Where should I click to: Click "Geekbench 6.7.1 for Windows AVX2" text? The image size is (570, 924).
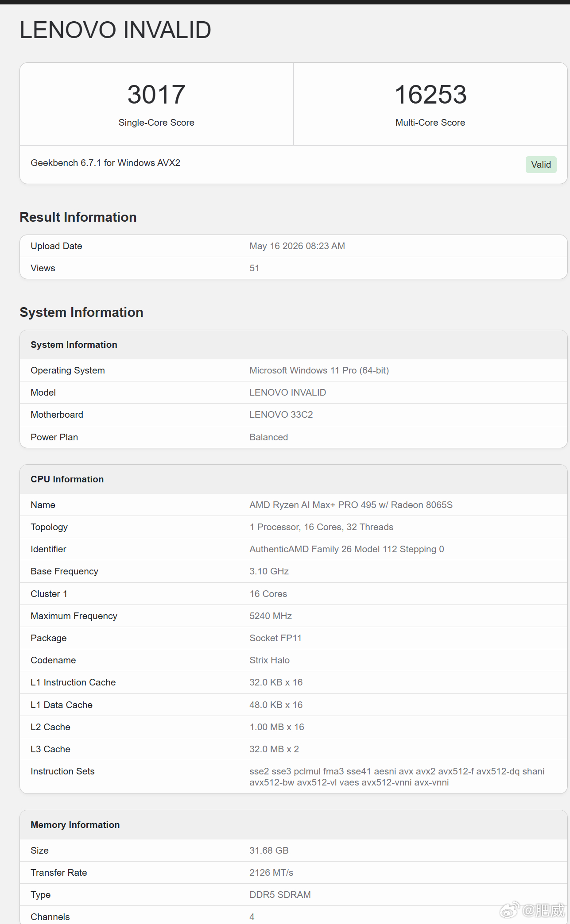coord(105,163)
